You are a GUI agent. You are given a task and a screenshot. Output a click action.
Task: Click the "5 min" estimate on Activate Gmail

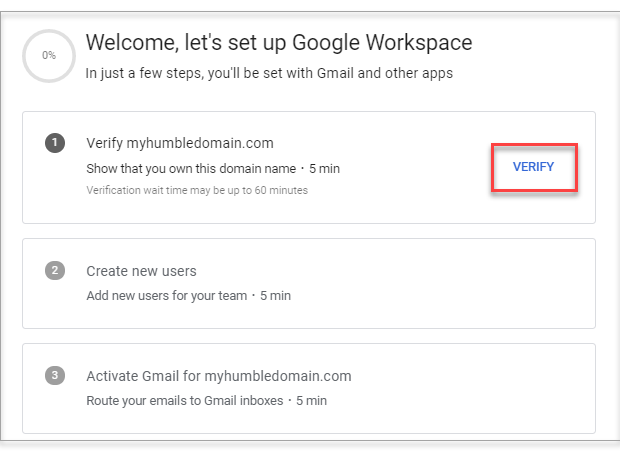point(311,401)
